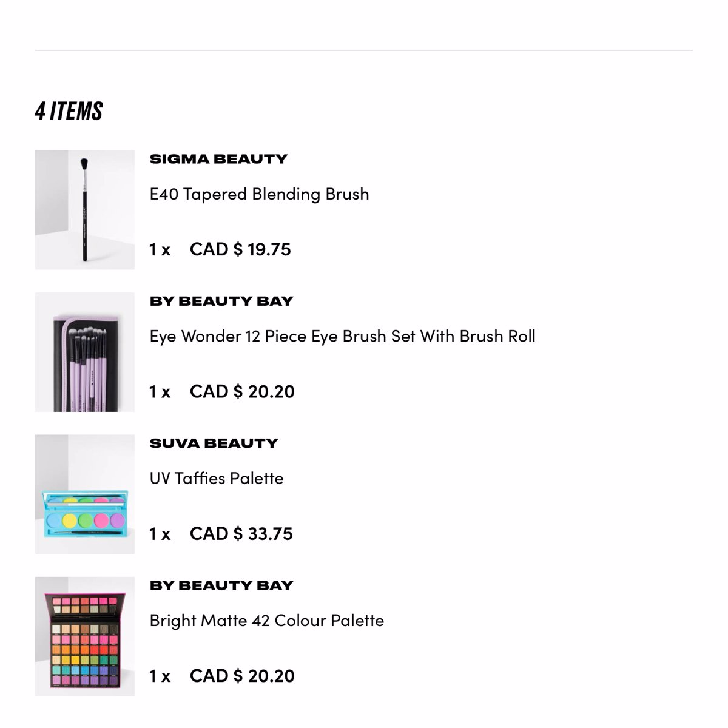Image resolution: width=728 pixels, height=728 pixels.
Task: Click the SUVA BEAUTY brand name
Action: (x=214, y=443)
